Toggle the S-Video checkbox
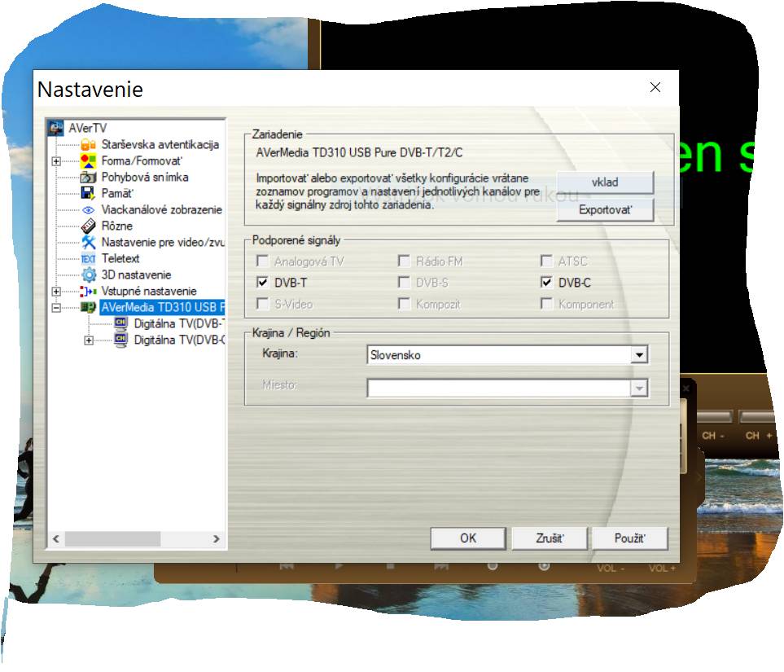The width and height of the screenshot is (784, 672). 262,304
